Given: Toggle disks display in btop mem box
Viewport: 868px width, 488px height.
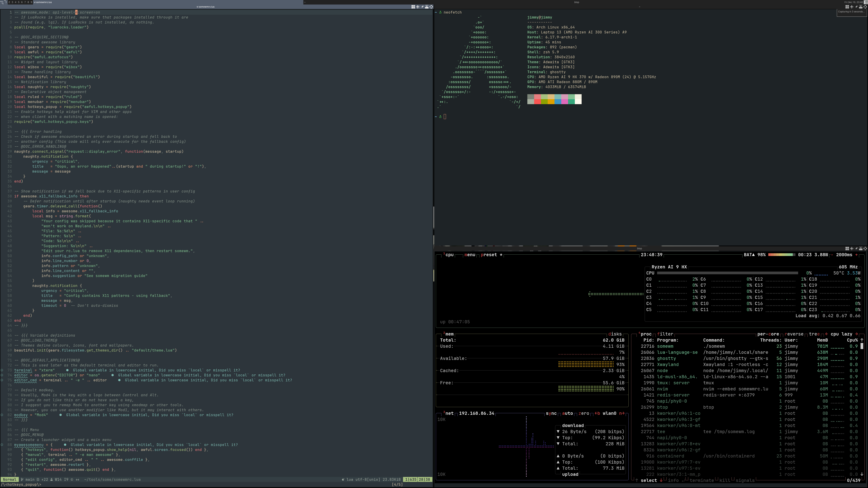Looking at the screenshot, I should [615, 334].
